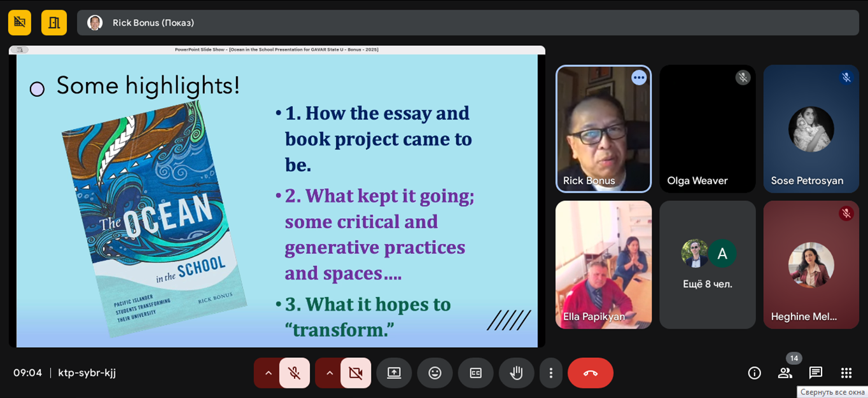Expand video settings arrow next to camera
This screenshot has width=868, height=398.
[329, 373]
